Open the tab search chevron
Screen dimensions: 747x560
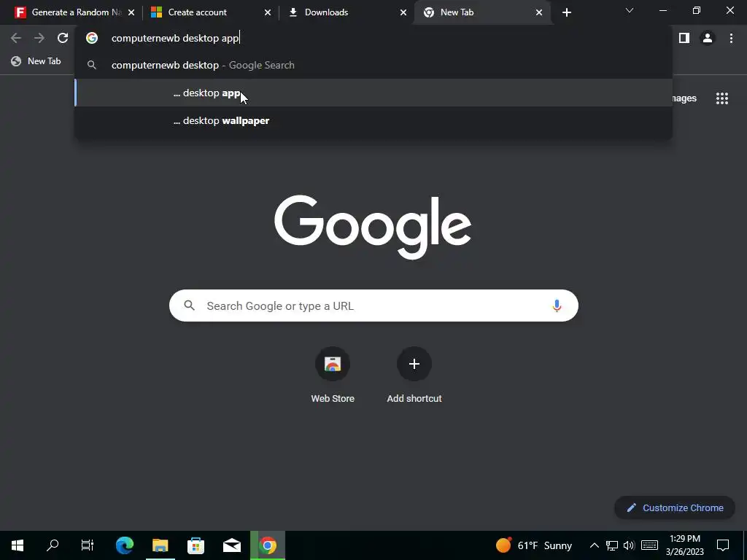[x=630, y=10]
